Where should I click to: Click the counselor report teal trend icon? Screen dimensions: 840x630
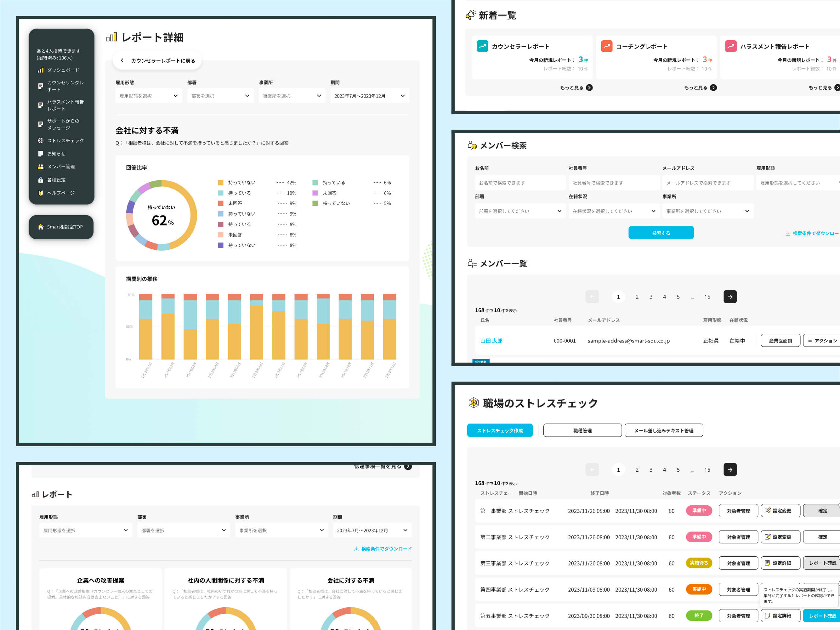click(x=482, y=46)
